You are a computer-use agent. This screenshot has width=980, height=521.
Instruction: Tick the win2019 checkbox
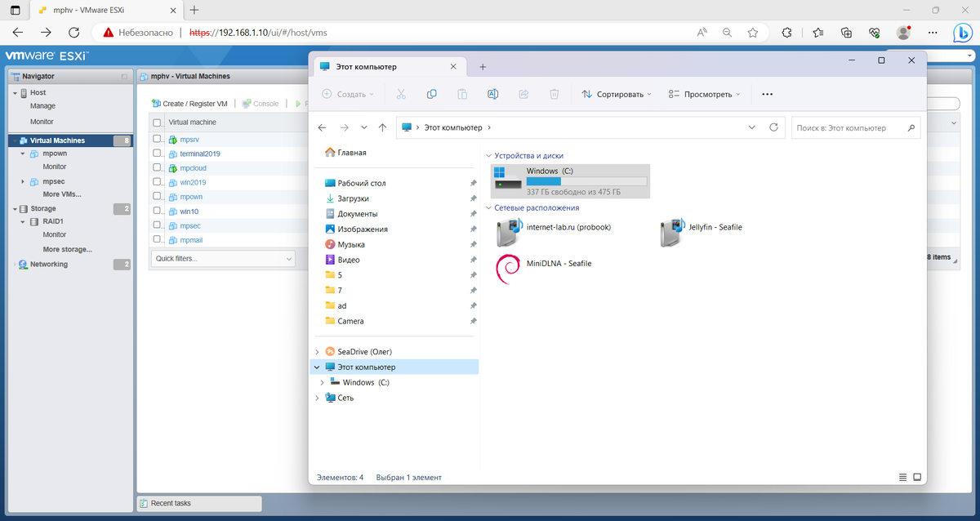click(x=158, y=182)
